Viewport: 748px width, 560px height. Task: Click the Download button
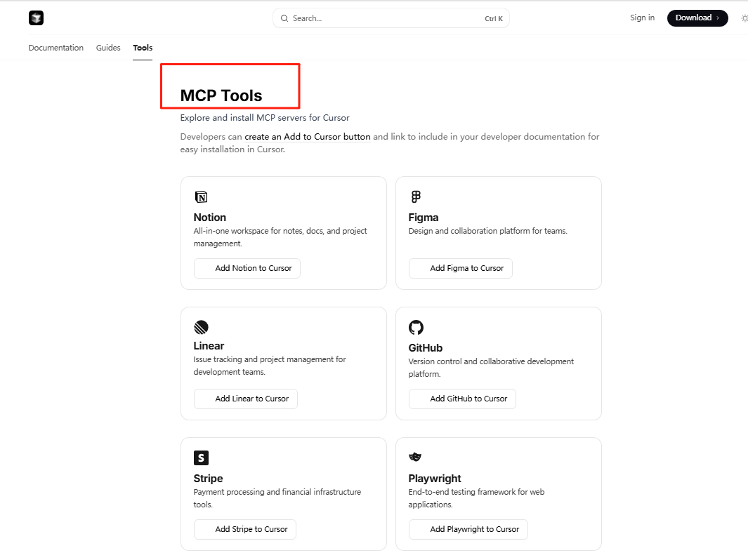[697, 18]
